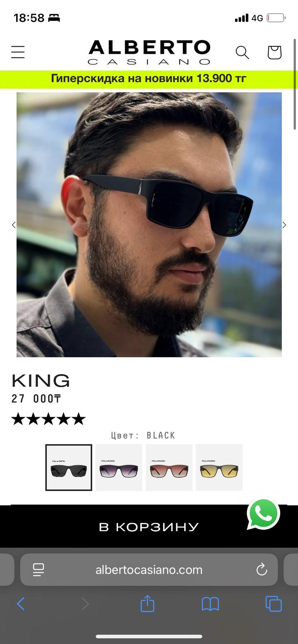Viewport: 298px width, 644px height.
Task: Open the hamburger navigation menu
Action: click(18, 52)
